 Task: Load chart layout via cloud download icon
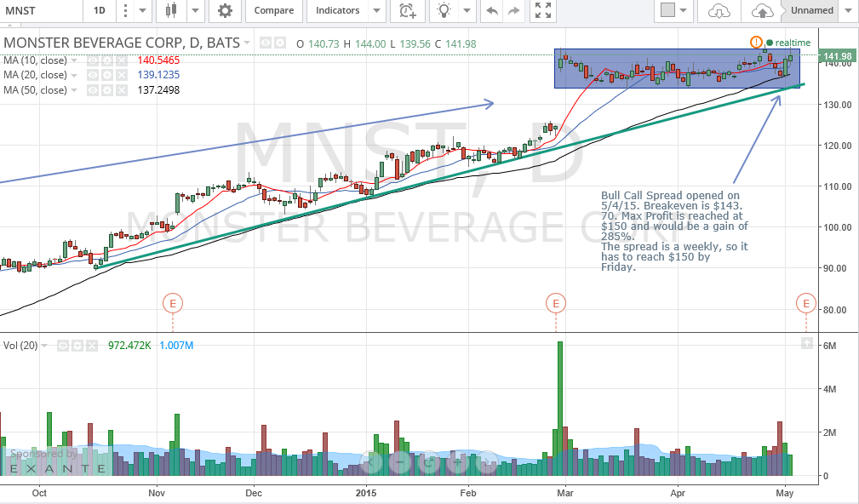tap(719, 10)
